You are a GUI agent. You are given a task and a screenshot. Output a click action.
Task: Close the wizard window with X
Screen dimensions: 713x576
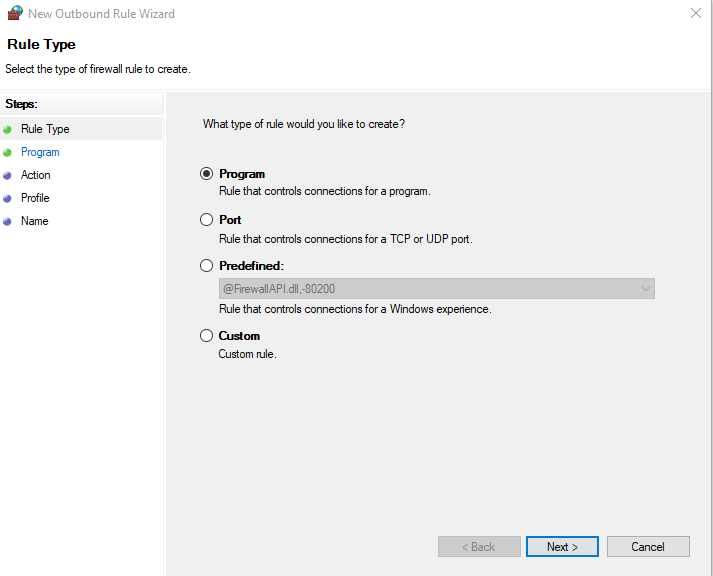pos(695,14)
